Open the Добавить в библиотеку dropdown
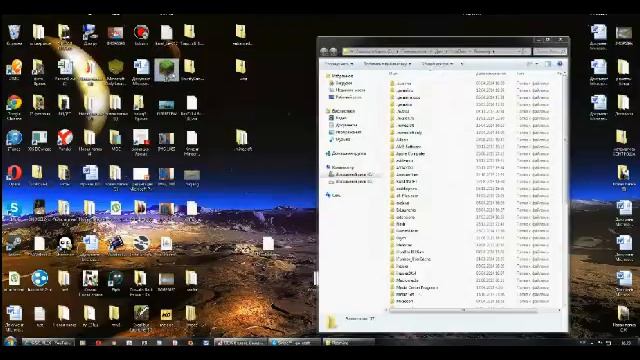The height and width of the screenshot is (360, 640). (x=387, y=64)
